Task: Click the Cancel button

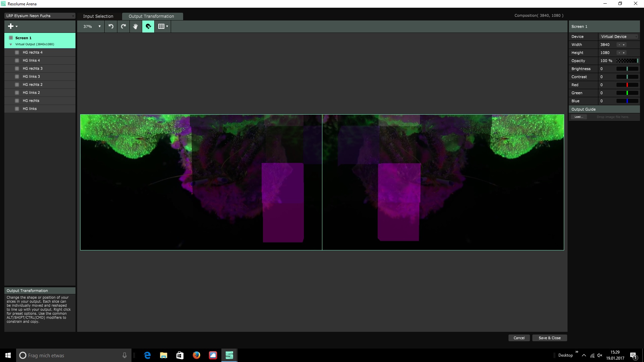Action: (519, 338)
